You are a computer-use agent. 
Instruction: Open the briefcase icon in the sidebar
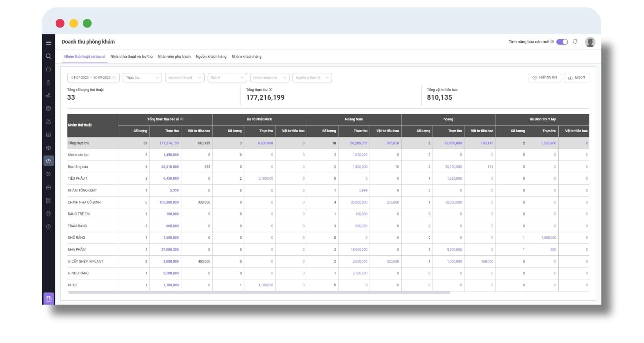click(48, 187)
